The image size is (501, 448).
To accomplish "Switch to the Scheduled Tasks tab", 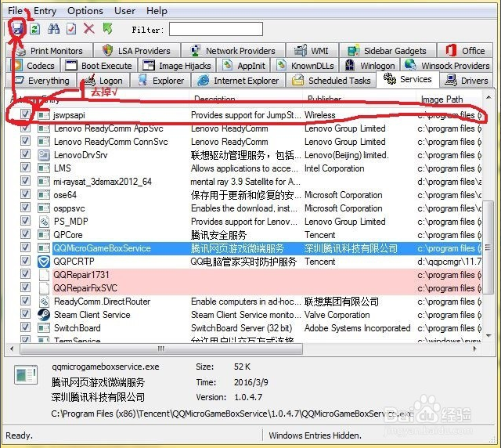I will coord(331,80).
